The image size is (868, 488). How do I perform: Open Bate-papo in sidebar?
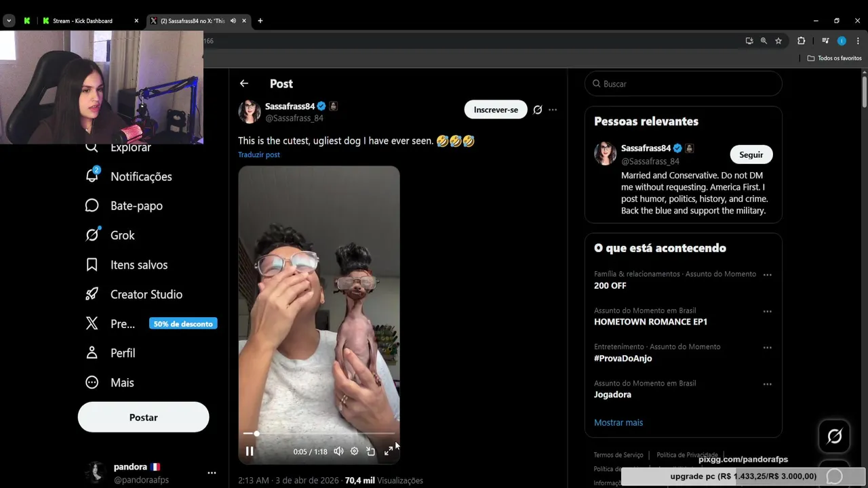pyautogui.click(x=136, y=206)
